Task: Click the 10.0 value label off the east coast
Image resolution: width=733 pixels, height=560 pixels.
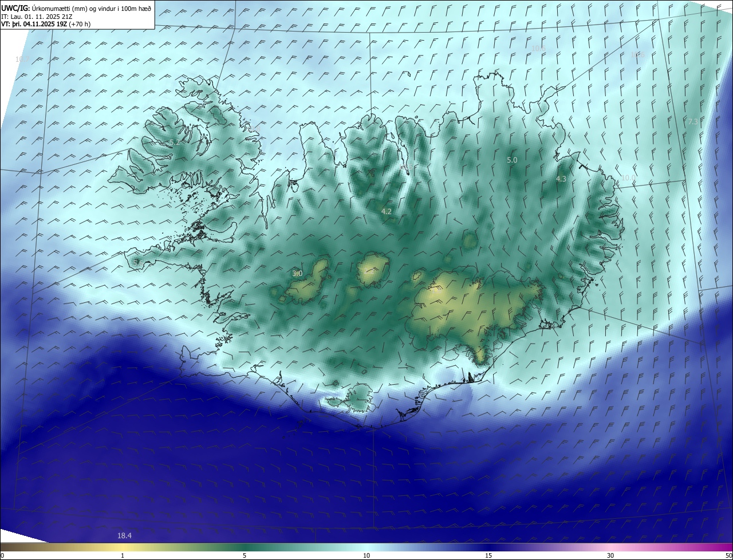Action: point(628,178)
